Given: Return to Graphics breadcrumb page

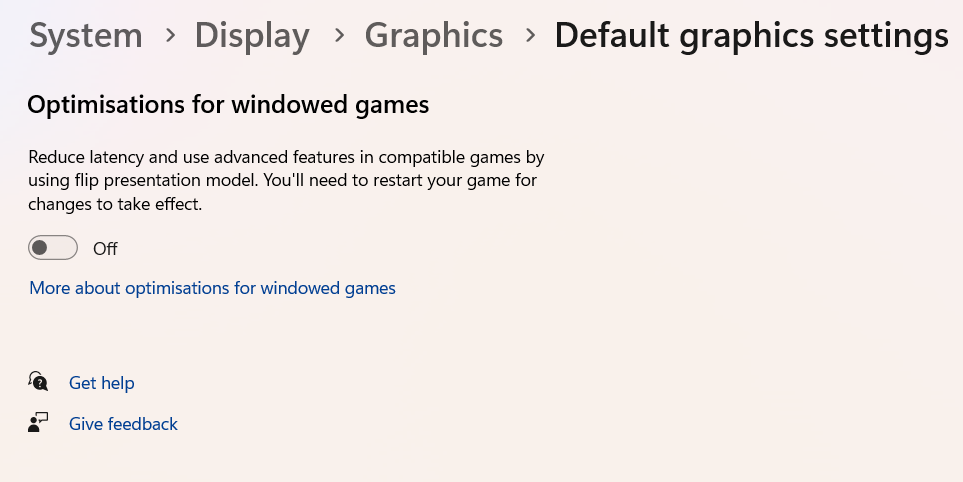Looking at the screenshot, I should pos(434,35).
